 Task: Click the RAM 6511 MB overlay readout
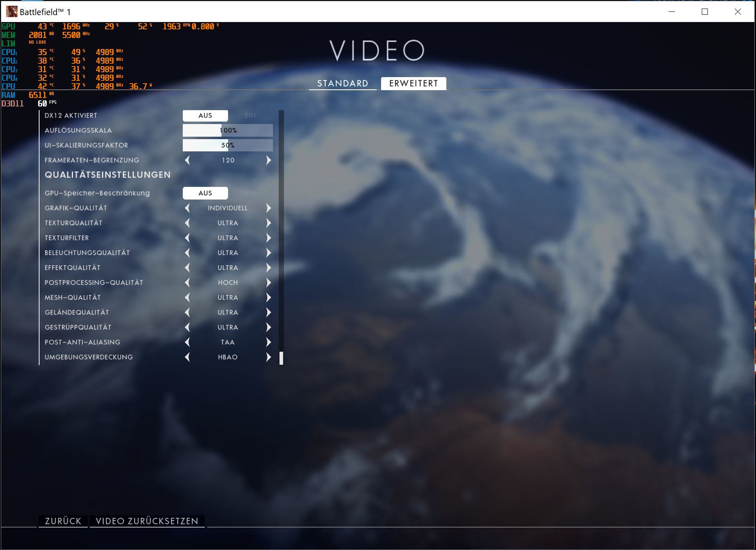coord(28,95)
